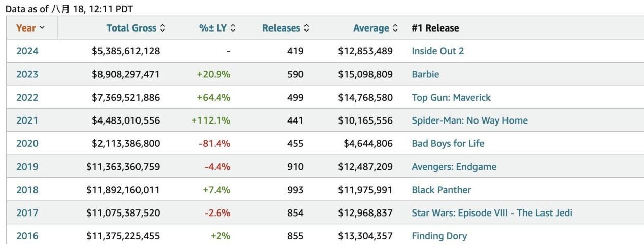Viewport: 644px width, 244px height.
Task: Open the 2022 year link
Action: tap(27, 97)
